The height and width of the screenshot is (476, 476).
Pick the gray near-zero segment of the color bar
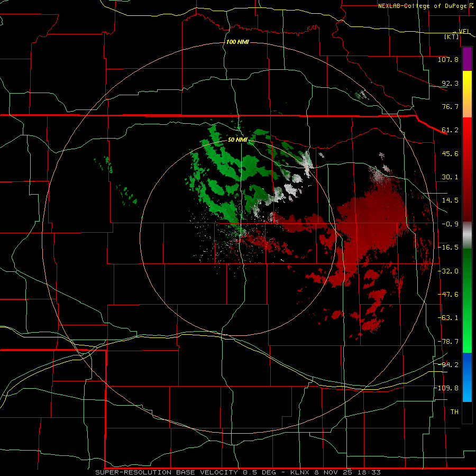[x=467, y=235]
